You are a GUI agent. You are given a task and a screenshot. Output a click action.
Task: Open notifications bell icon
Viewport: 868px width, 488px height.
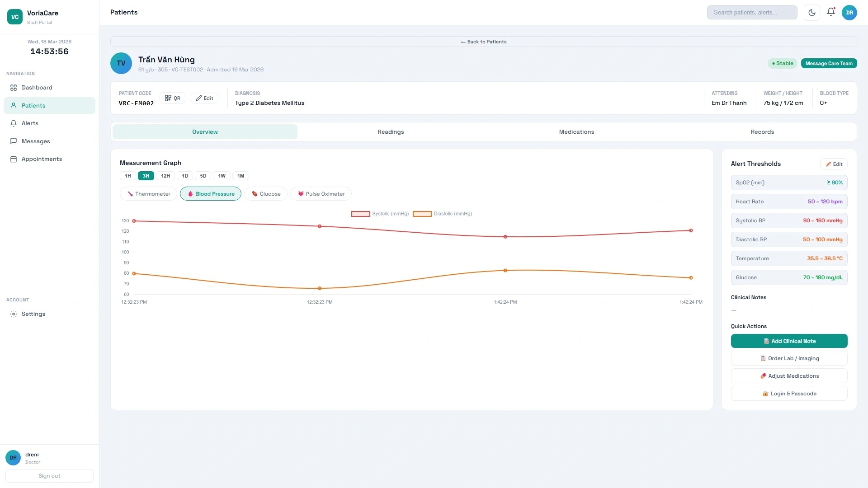tap(831, 12)
